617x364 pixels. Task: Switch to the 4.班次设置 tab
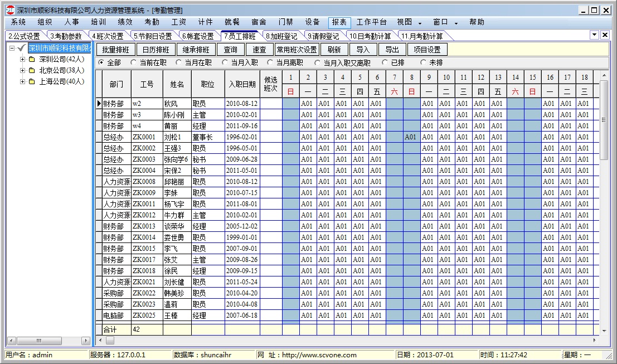(x=108, y=36)
